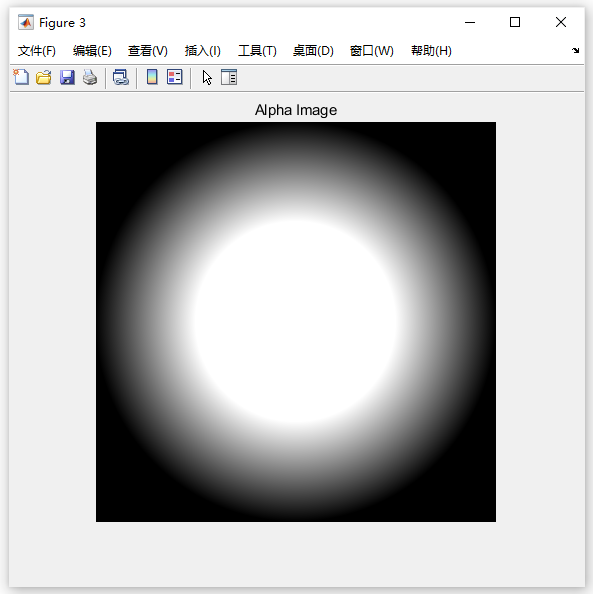Image resolution: width=593 pixels, height=594 pixels.
Task: Select the Alpha Image title text
Action: pos(296,110)
